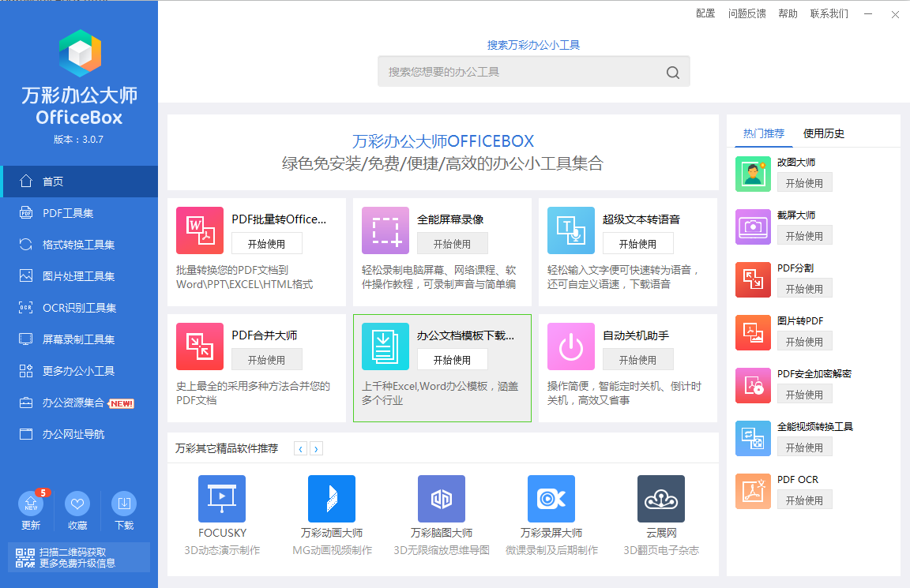
Task: Open 屏幕录制工具集 in the sidebar
Action: [x=79, y=339]
